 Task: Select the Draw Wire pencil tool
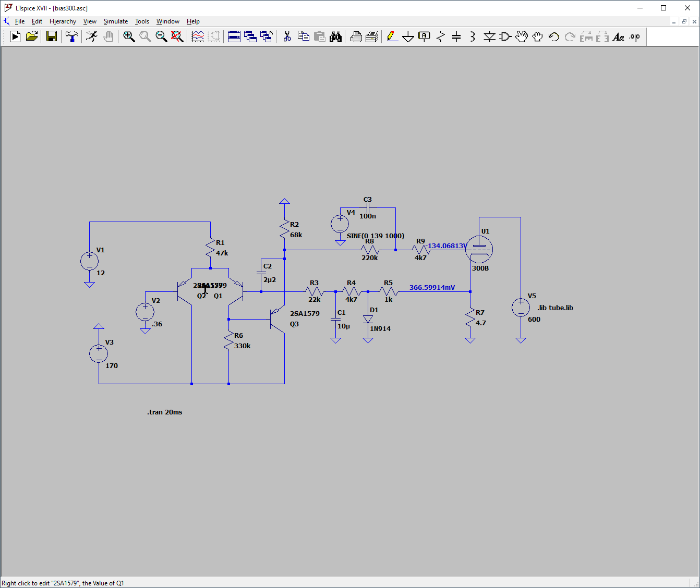(392, 36)
